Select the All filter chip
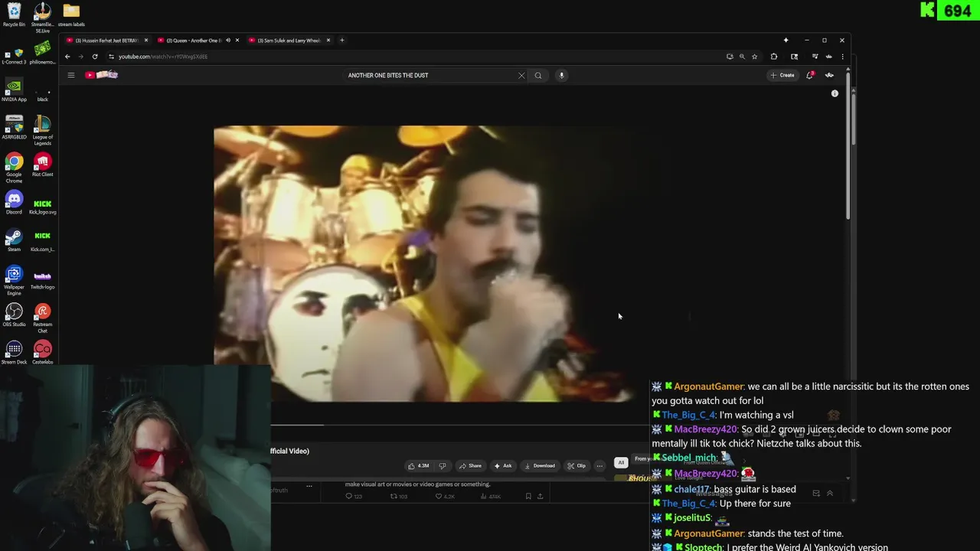The height and width of the screenshot is (551, 980). coord(621,463)
